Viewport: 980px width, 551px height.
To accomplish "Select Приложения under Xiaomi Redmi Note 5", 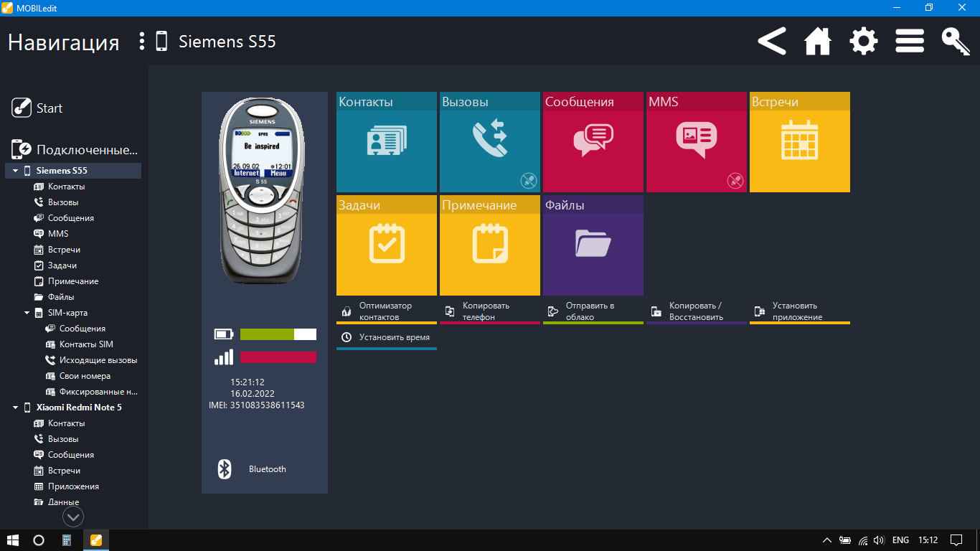I will [x=66, y=486].
